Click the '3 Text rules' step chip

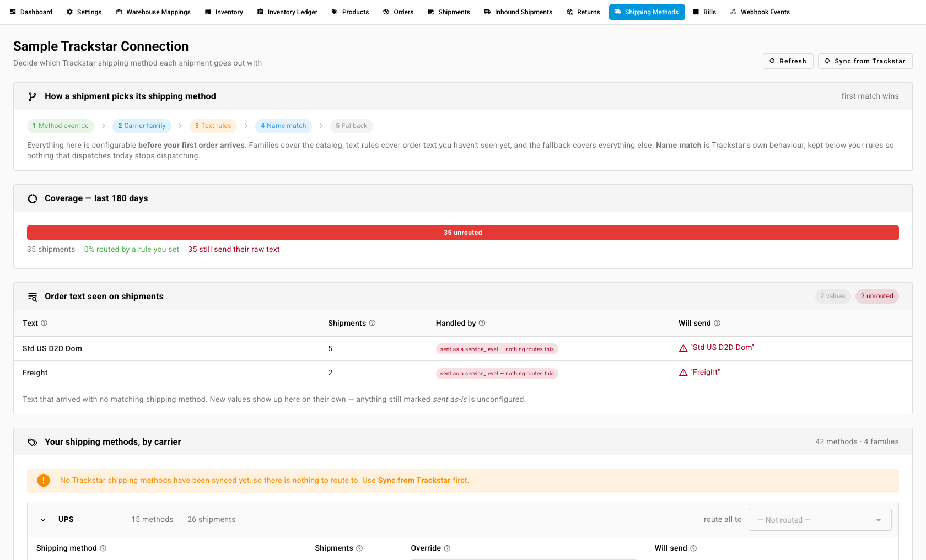pyautogui.click(x=213, y=126)
